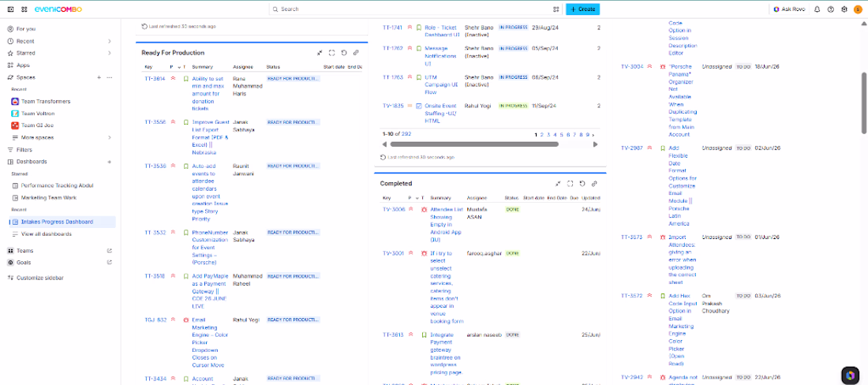Open issue TT-3518

coord(155,275)
